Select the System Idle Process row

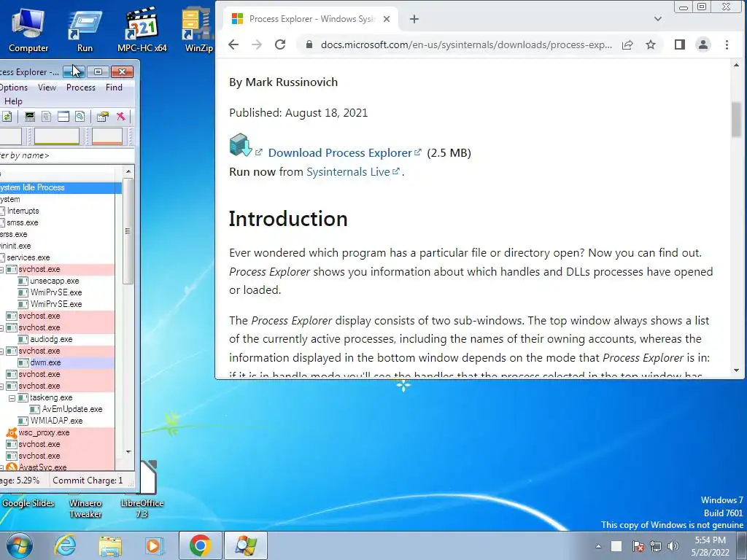point(61,187)
